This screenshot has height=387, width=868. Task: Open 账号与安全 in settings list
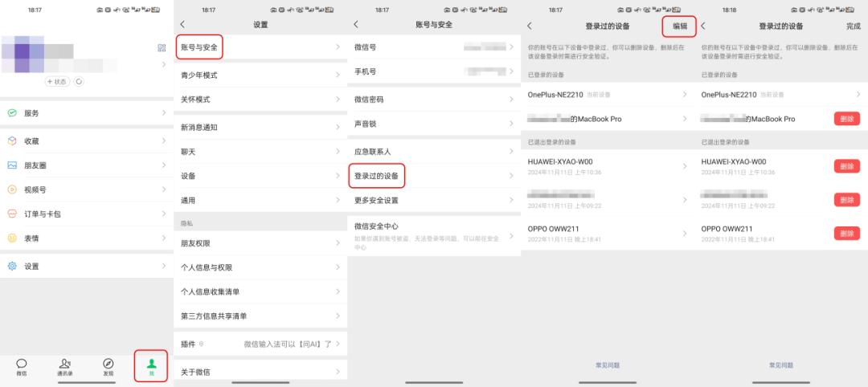coord(199,47)
